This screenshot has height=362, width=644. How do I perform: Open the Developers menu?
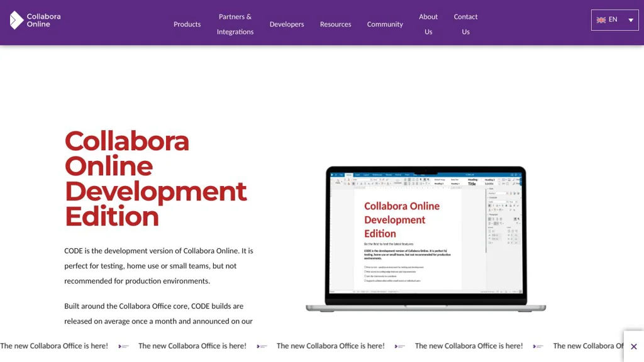click(x=287, y=25)
